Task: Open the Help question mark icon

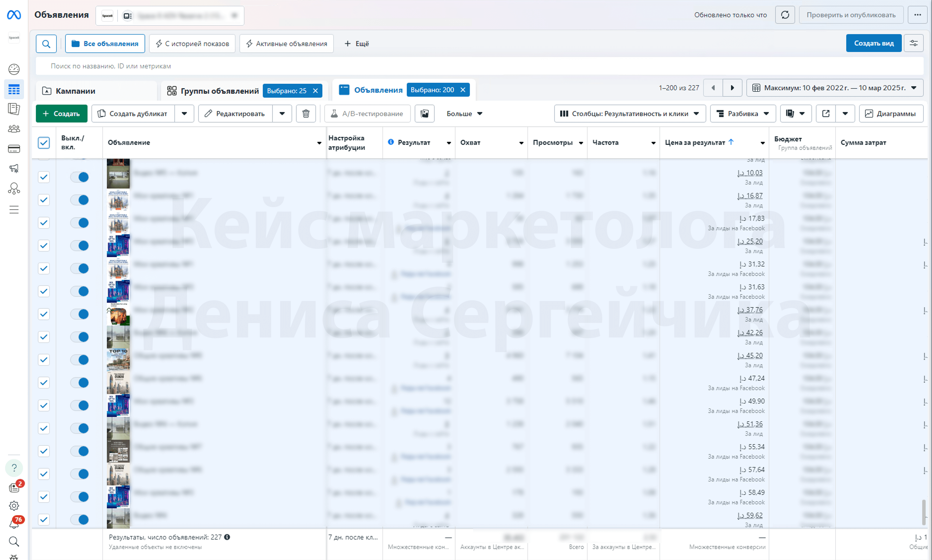Action: (x=14, y=468)
